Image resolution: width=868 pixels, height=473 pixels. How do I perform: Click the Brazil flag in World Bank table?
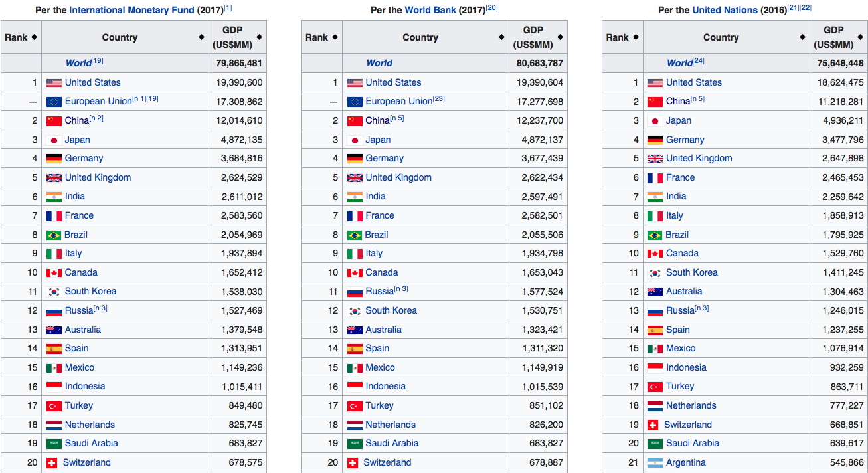(355, 235)
